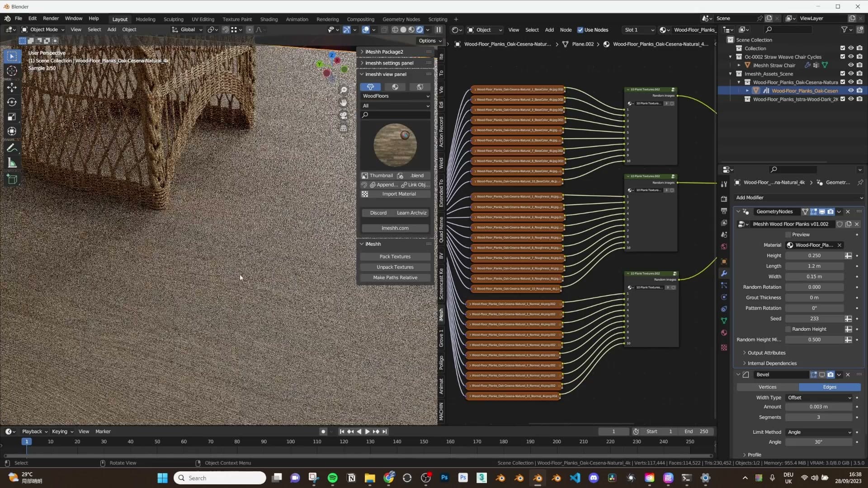
Task: Switch to the Geometry Nodes workspace tab
Action: coord(401,19)
